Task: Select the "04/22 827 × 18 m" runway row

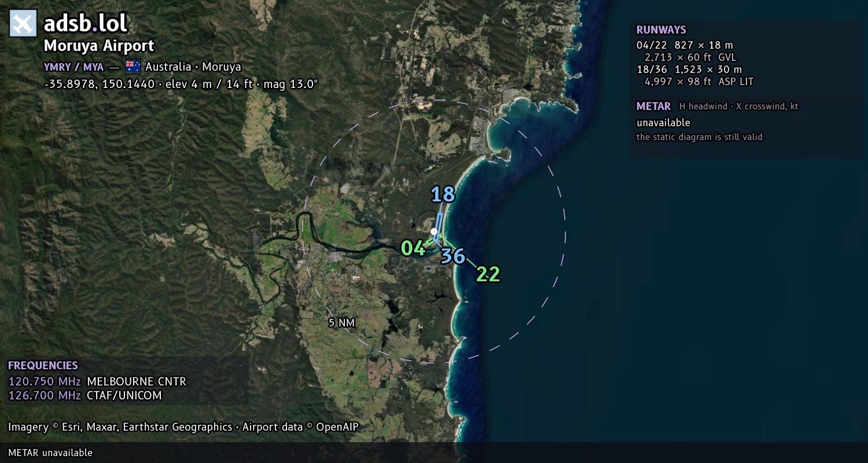Action: coord(685,45)
